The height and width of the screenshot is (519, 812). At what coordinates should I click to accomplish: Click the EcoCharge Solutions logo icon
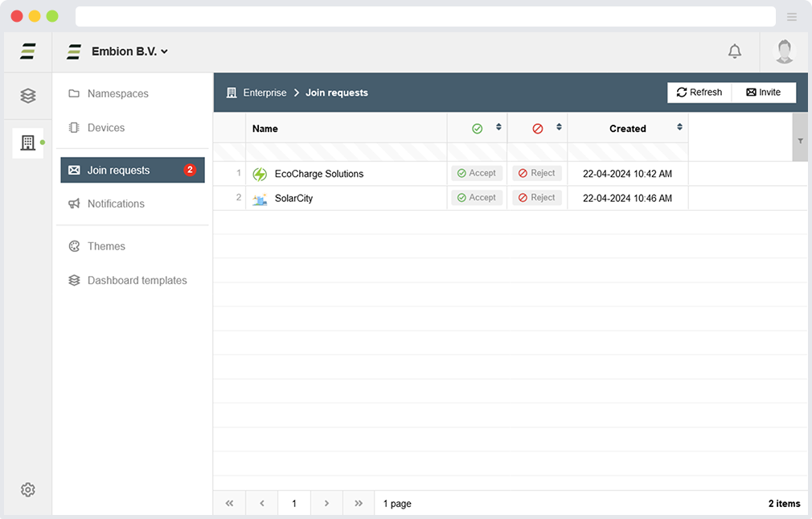click(x=260, y=174)
